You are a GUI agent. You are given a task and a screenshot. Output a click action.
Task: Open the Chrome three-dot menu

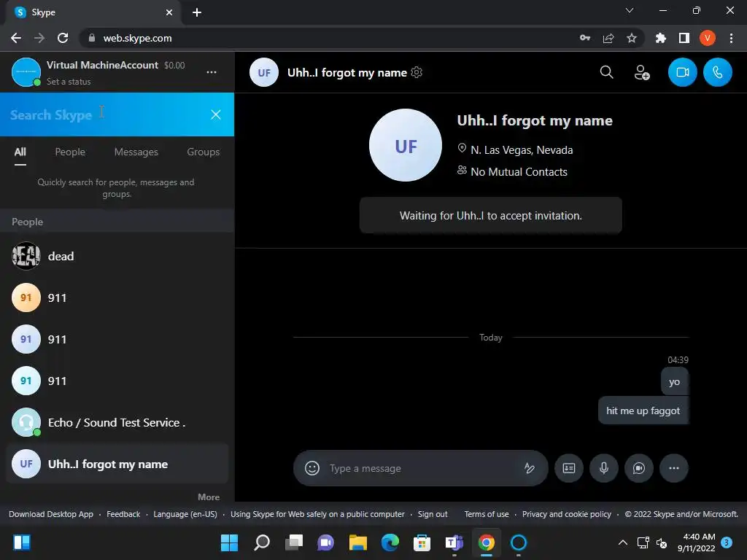coord(731,38)
